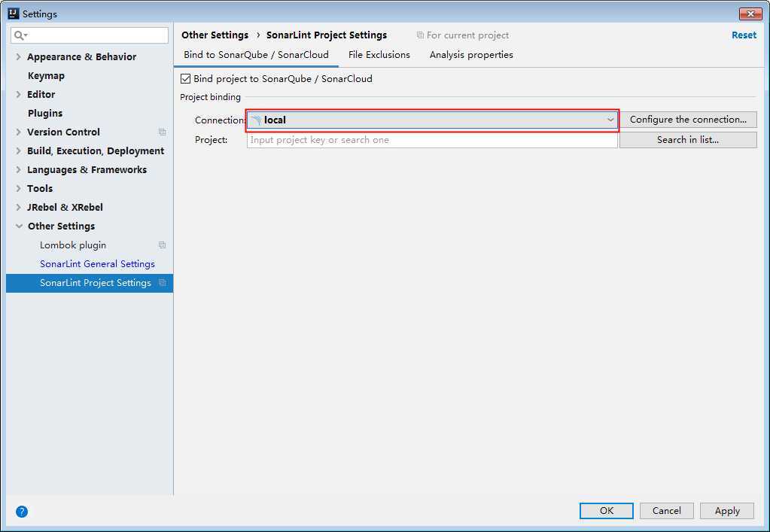Click the Reset link

click(744, 35)
